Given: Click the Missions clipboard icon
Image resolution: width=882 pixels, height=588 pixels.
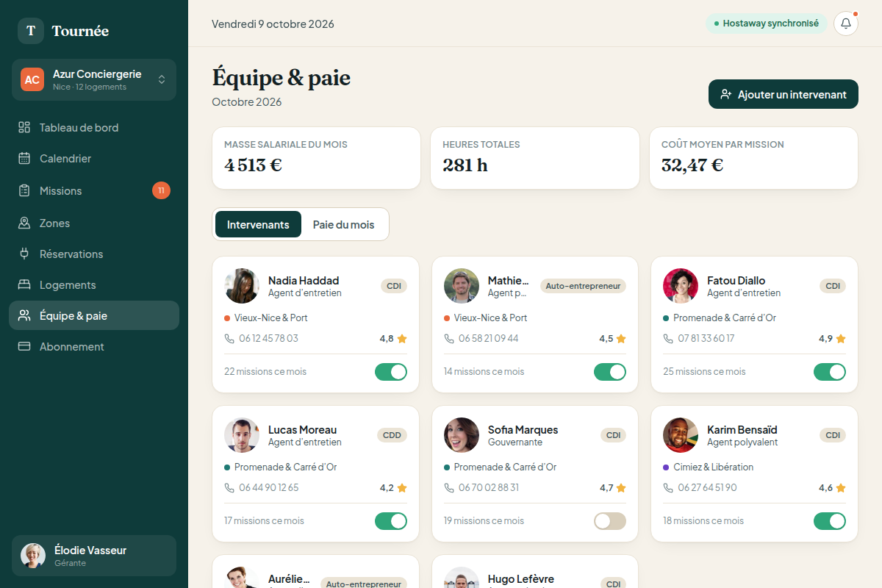Looking at the screenshot, I should (x=24, y=190).
